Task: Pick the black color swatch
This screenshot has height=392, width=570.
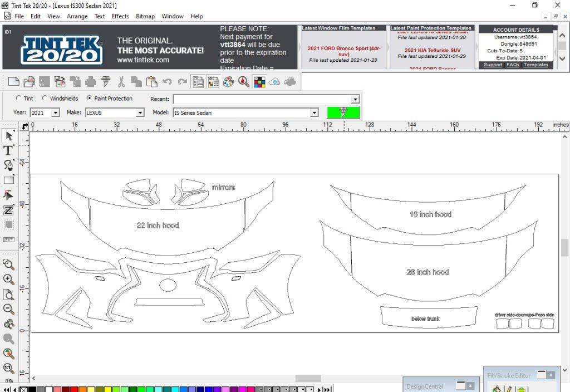Action: coord(32,389)
